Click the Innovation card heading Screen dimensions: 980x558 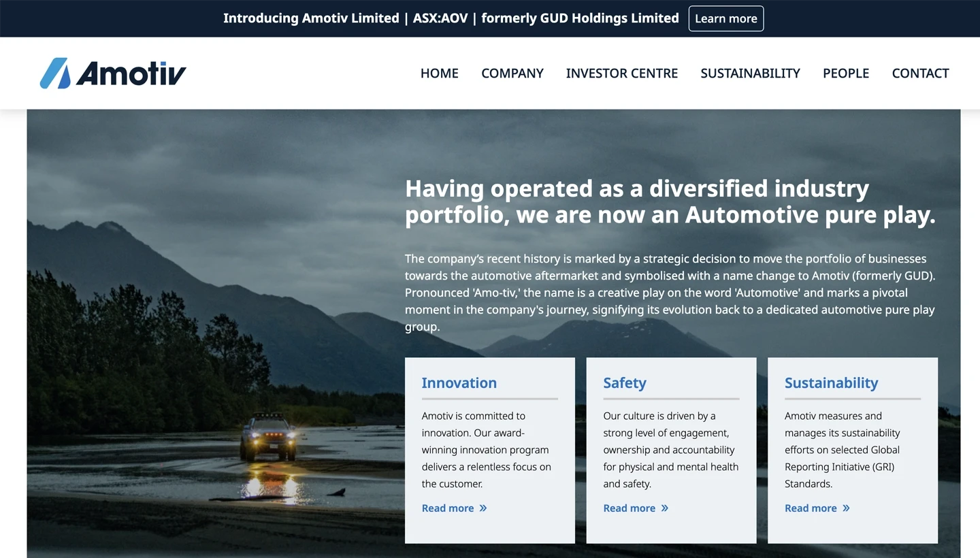[x=459, y=382]
